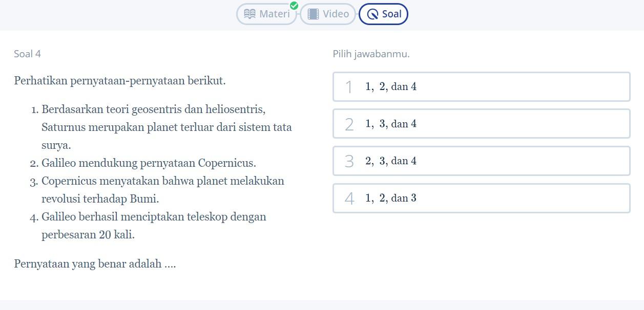The width and height of the screenshot is (644, 310).
Task: Click the green checkmark badge on Materi
Action: [x=294, y=6]
